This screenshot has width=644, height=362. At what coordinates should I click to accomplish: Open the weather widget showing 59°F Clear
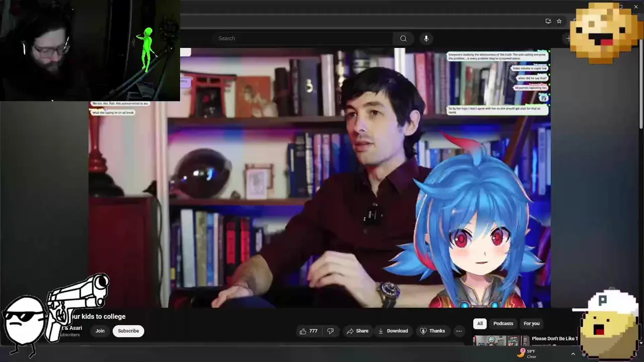(527, 353)
